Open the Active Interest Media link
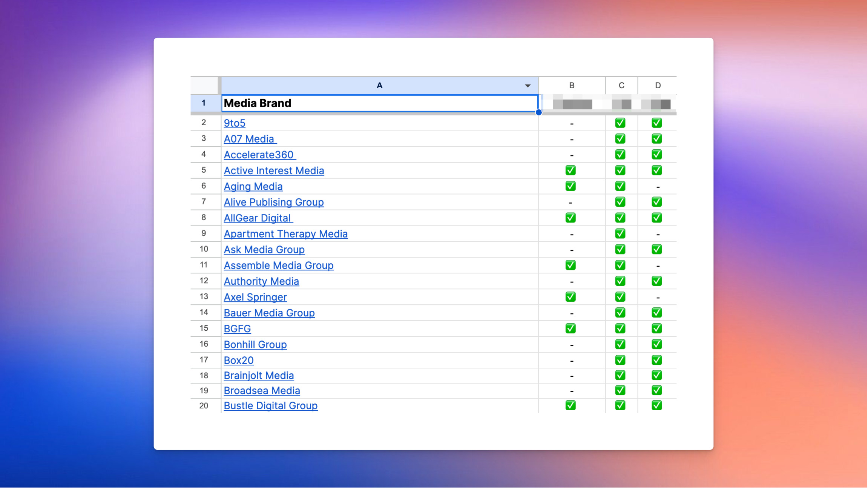 pyautogui.click(x=274, y=171)
